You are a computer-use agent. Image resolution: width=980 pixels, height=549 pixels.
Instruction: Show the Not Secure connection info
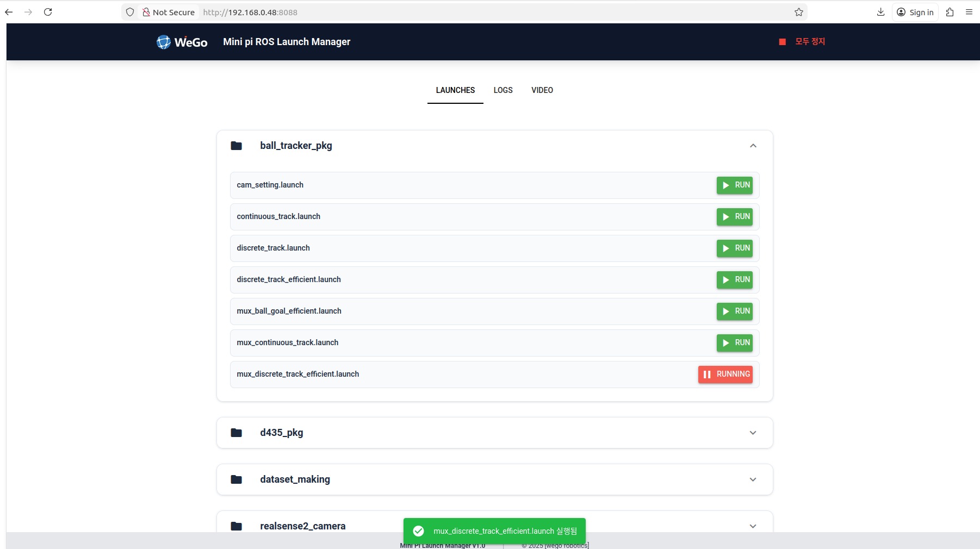[x=169, y=12]
